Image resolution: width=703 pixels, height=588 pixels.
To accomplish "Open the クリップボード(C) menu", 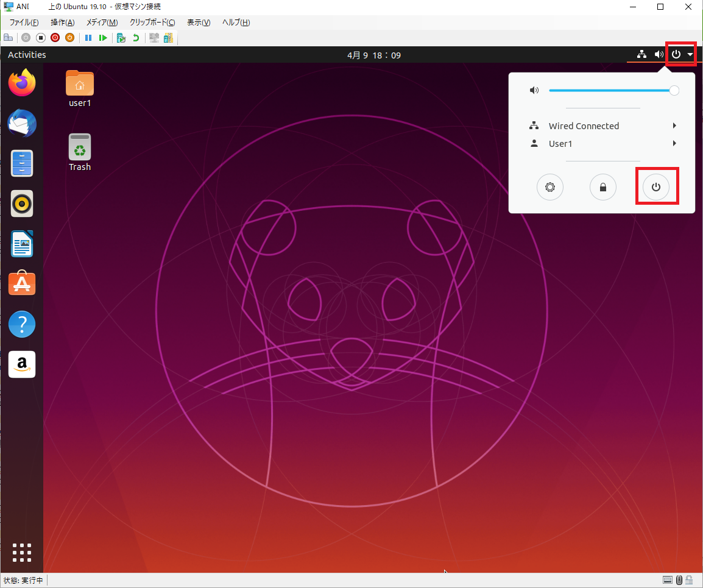I will pos(152,23).
